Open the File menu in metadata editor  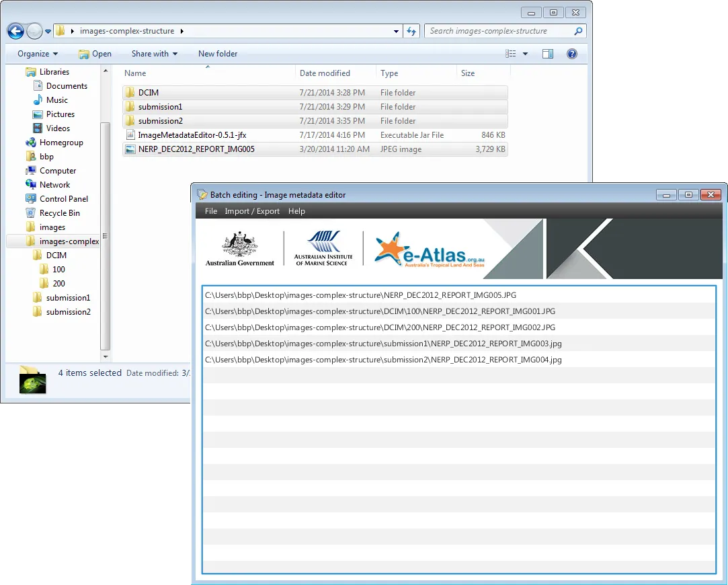(211, 211)
